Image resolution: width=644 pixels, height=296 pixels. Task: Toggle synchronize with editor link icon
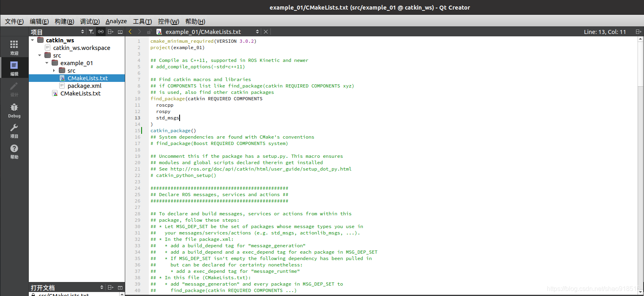coord(101,32)
